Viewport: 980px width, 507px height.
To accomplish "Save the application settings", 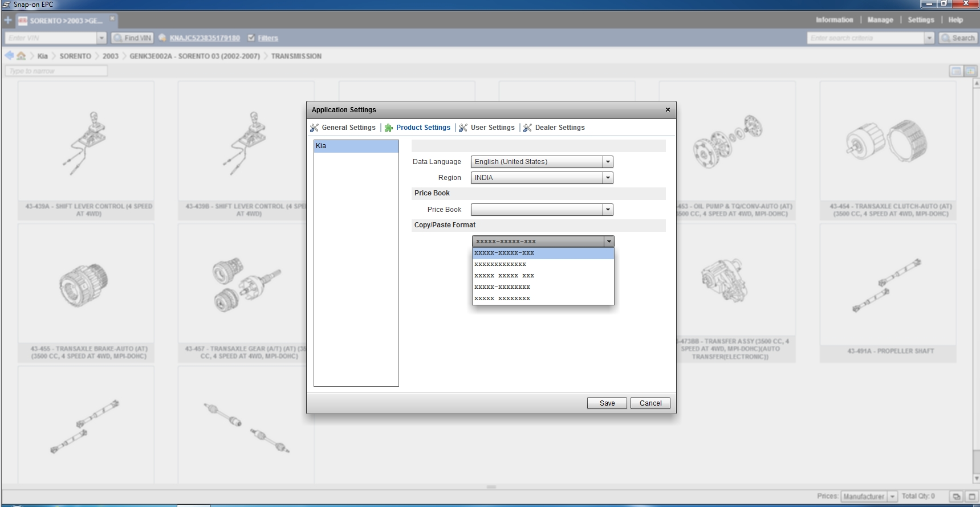I will (x=607, y=403).
